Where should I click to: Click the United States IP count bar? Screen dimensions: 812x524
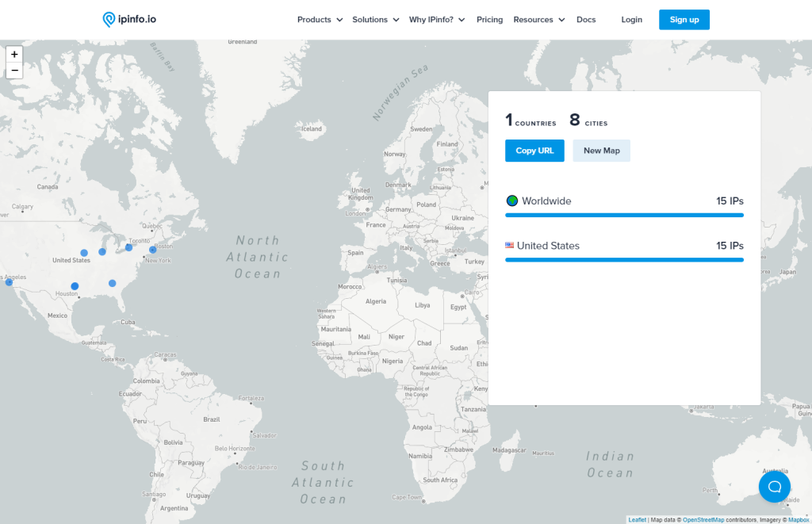point(624,259)
